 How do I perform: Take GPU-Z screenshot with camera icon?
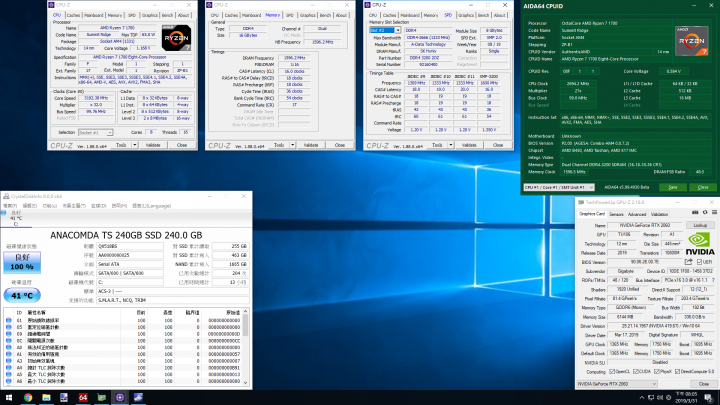tap(695, 213)
